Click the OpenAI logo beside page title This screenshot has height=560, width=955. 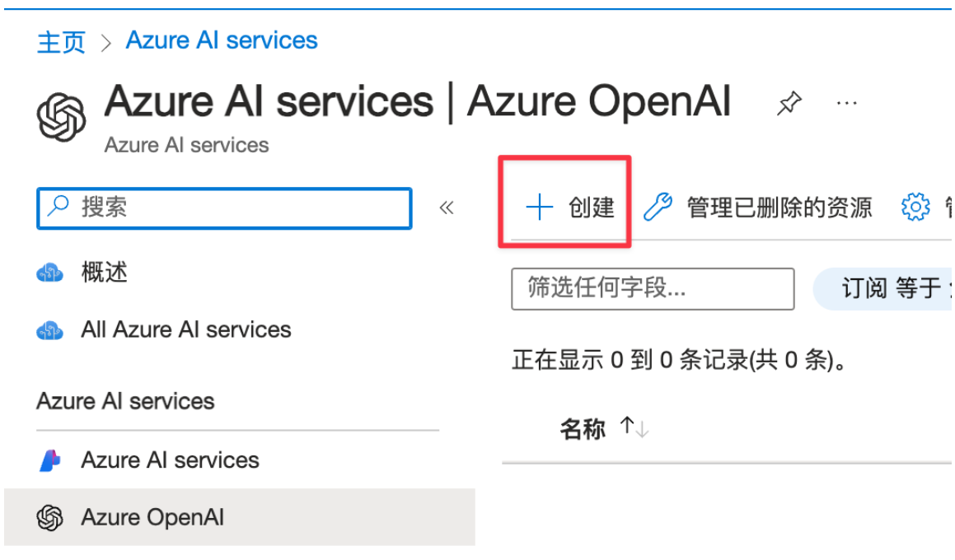tap(62, 117)
